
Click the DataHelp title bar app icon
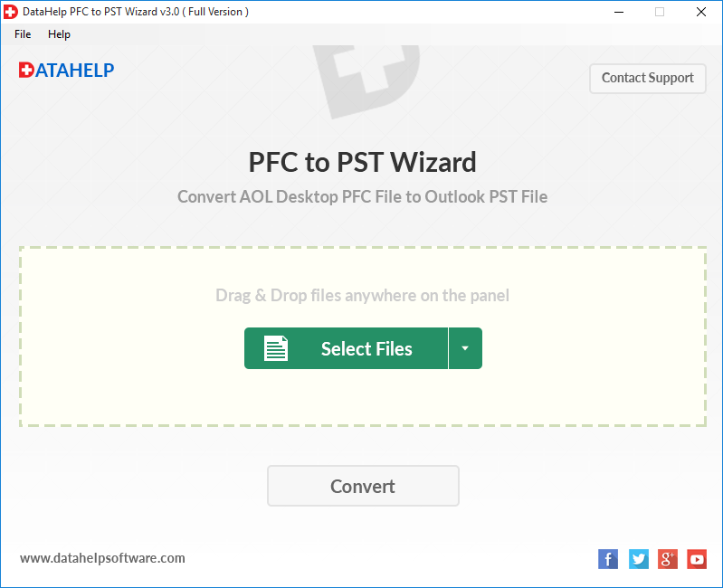click(10, 12)
